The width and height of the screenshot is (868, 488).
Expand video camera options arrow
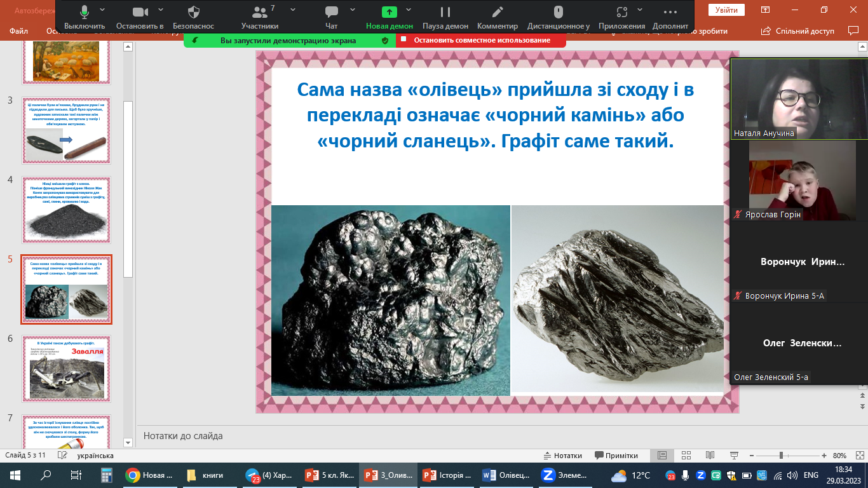click(160, 10)
